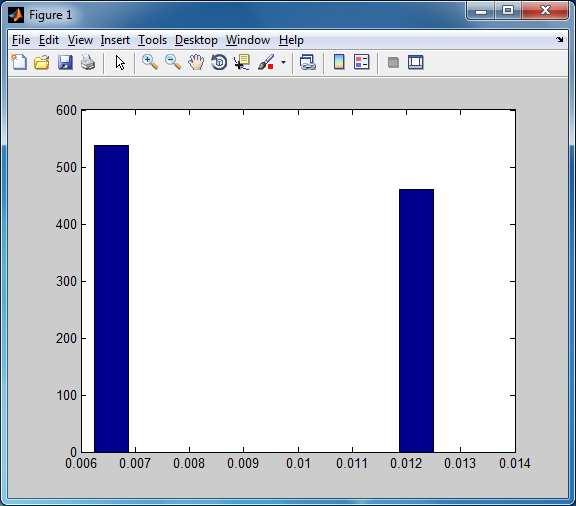
Task: Click the left histogram bar near 0.0065
Action: pos(111,298)
